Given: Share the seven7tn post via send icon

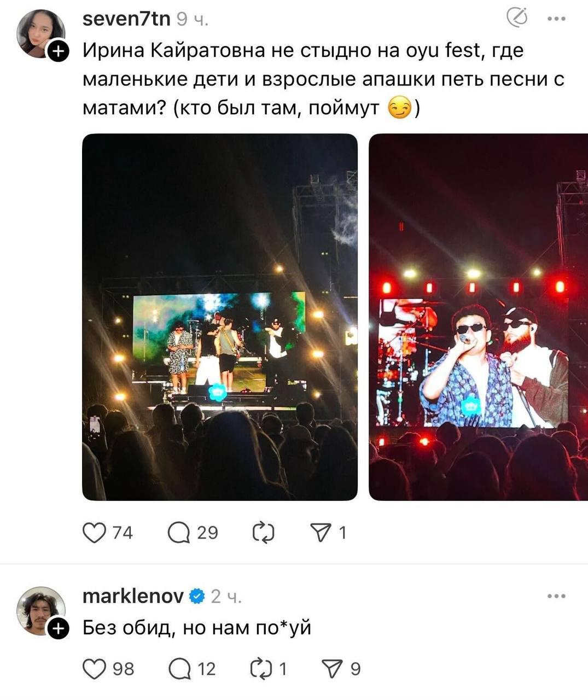Looking at the screenshot, I should point(321,532).
